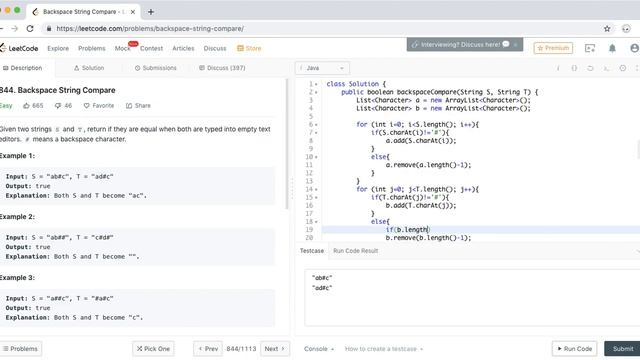This screenshot has height=360, width=640.
Task: Select the Run Code Result tab
Action: (356, 251)
